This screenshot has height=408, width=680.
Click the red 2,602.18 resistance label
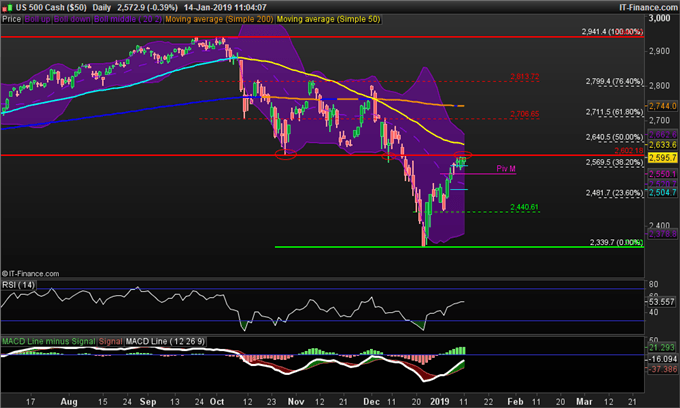[x=629, y=150]
